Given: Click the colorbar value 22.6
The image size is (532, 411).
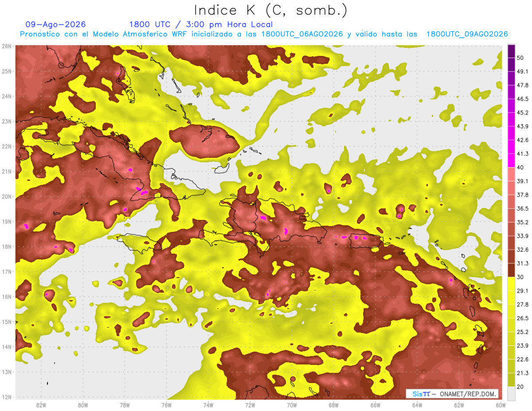Looking at the screenshot, I should click(x=522, y=359).
